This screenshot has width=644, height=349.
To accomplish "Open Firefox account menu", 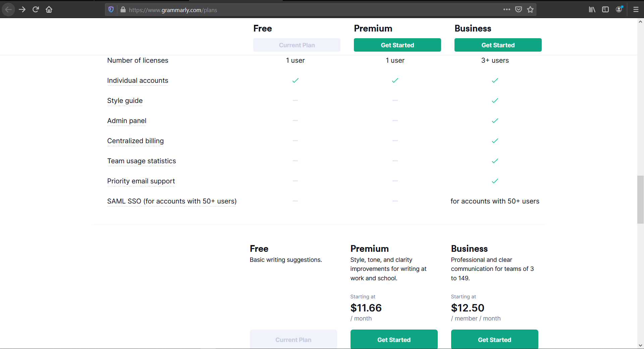I will click(619, 9).
